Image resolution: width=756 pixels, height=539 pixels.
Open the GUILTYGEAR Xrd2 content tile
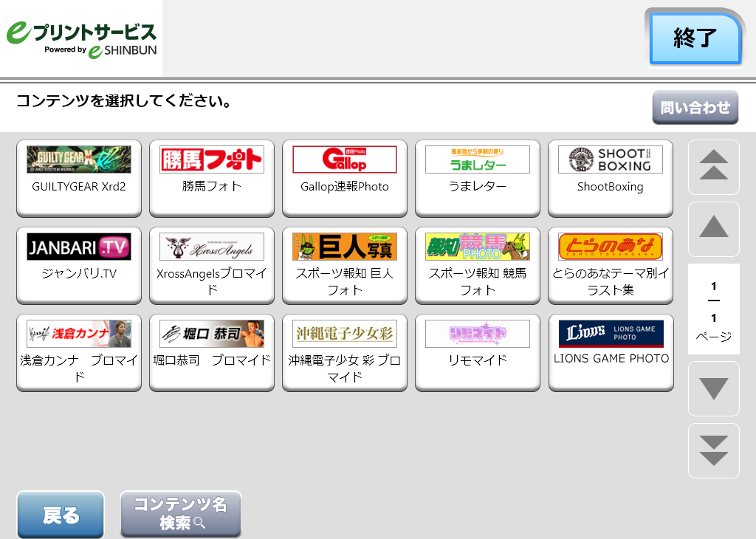[x=79, y=178]
